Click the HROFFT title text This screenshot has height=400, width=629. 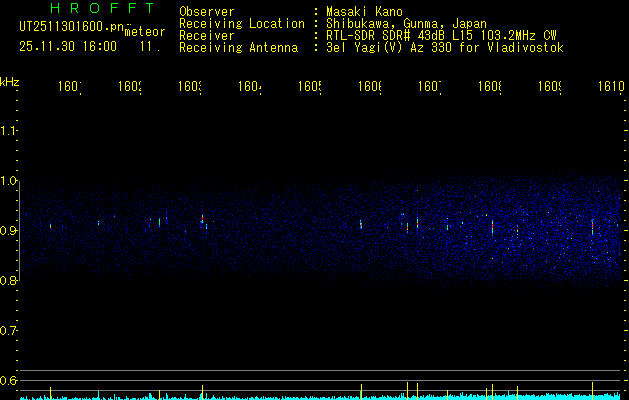[x=95, y=9]
